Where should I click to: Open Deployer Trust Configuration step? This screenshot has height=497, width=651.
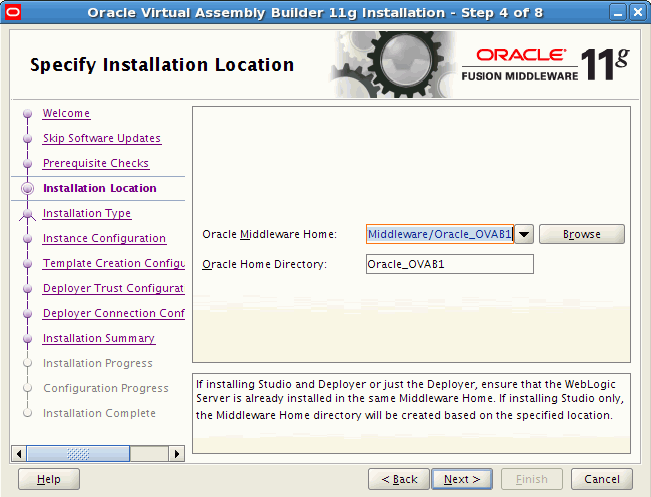(x=113, y=288)
